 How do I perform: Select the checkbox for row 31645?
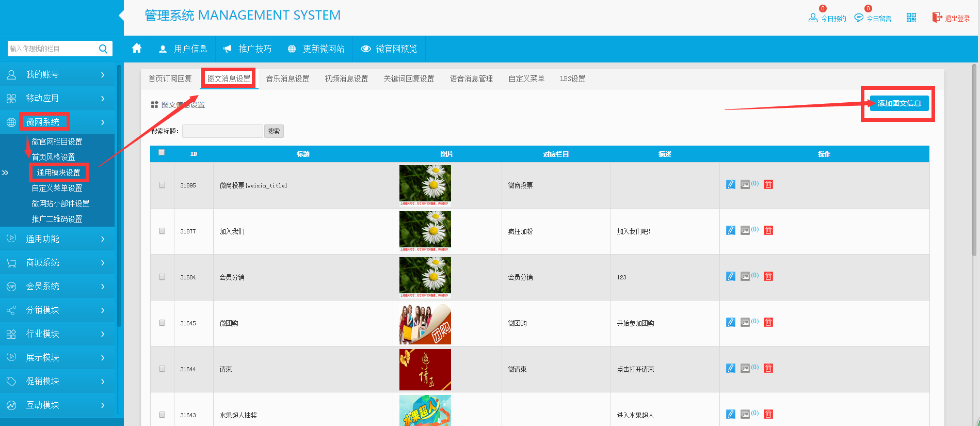[162, 323]
